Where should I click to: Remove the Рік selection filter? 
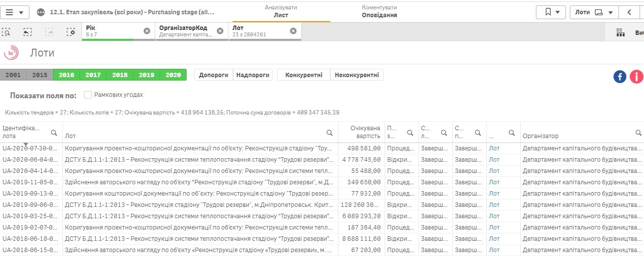147,31
